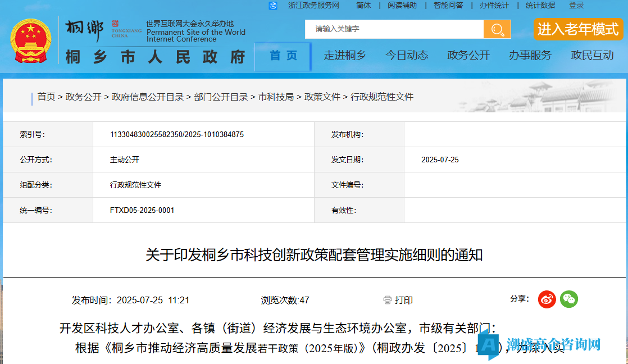
Task: Expand the 办事服务 navigation menu
Action: pos(530,56)
